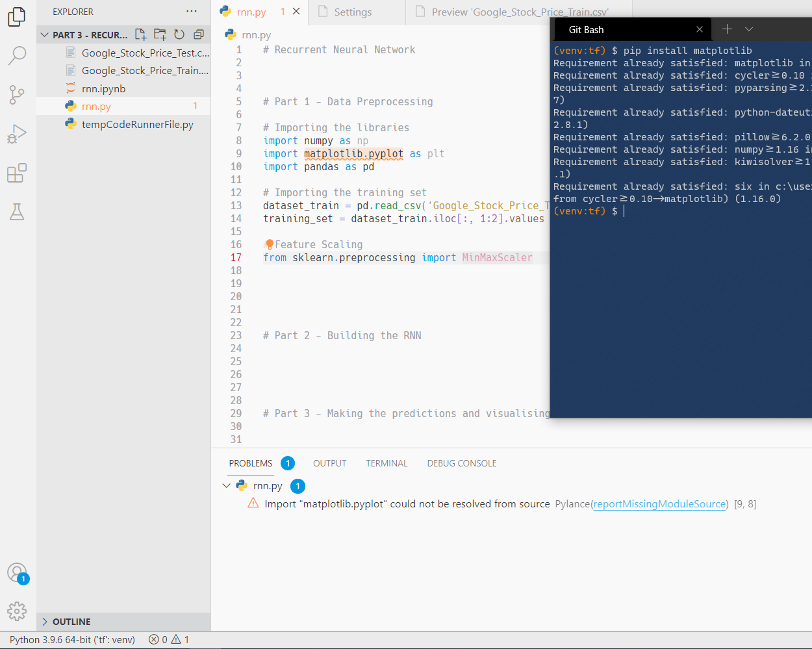The height and width of the screenshot is (649, 812).
Task: Open the Extensions view
Action: click(18, 173)
